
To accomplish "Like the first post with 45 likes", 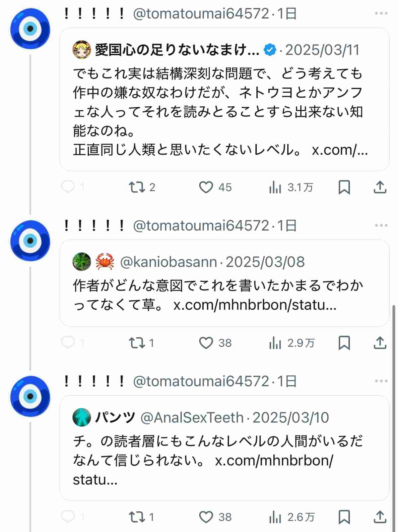I will pyautogui.click(x=206, y=187).
